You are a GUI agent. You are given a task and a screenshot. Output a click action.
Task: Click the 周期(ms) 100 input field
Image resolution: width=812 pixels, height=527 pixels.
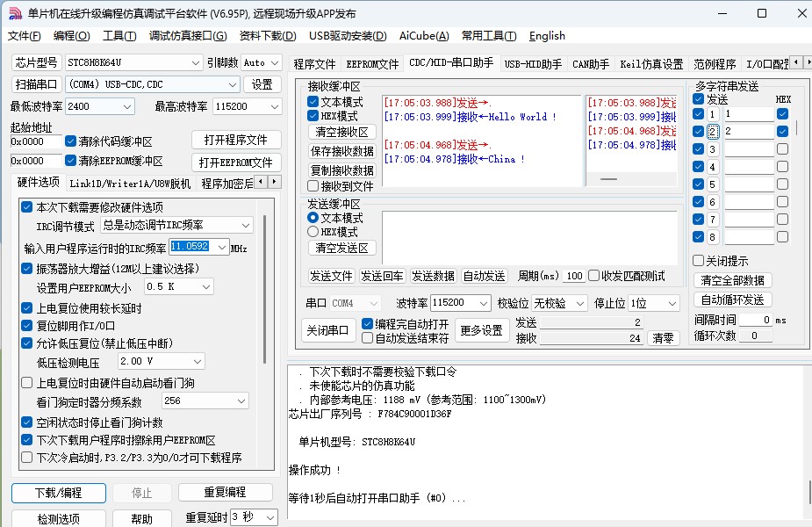[574, 276]
